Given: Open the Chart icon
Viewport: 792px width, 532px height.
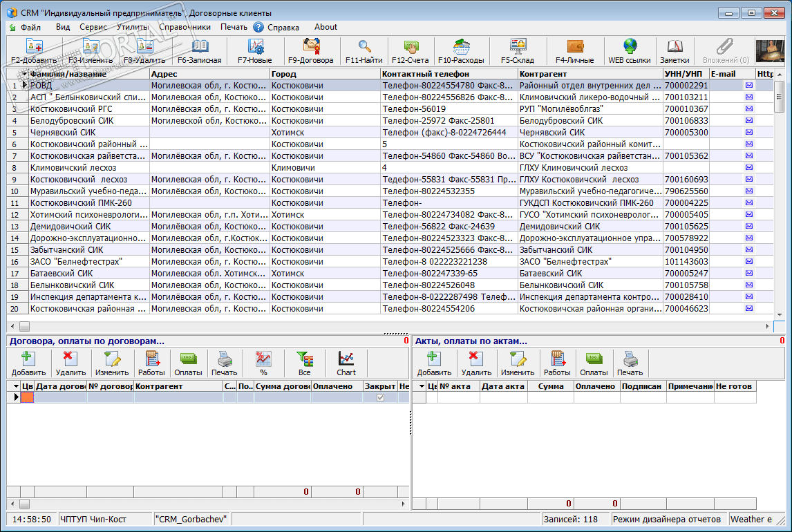Looking at the screenshot, I should coord(346,359).
